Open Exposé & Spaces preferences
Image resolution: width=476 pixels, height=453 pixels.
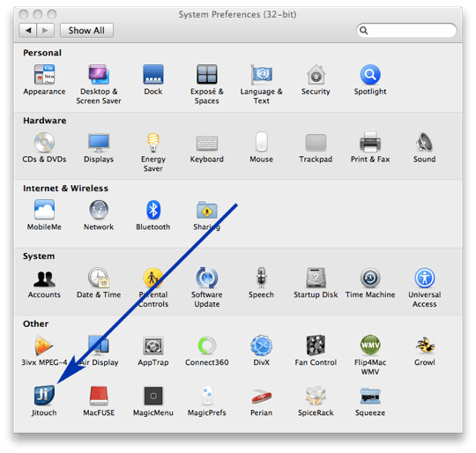click(x=207, y=85)
